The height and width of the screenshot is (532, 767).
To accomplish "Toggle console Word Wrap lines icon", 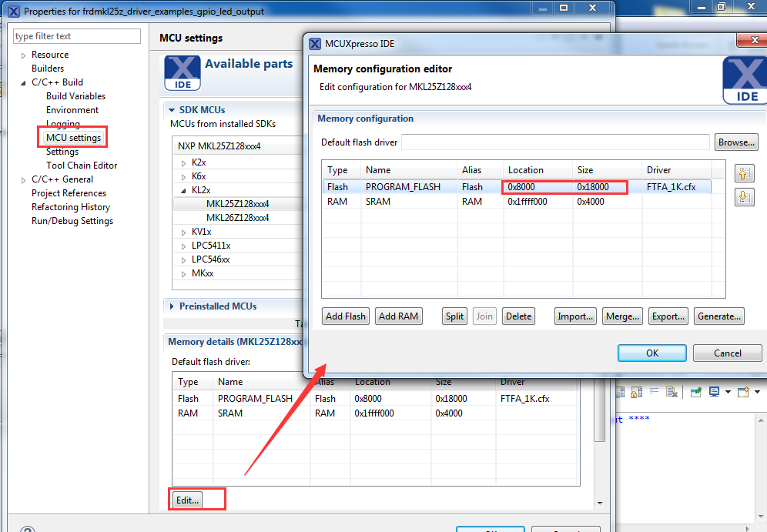I will pos(655,391).
